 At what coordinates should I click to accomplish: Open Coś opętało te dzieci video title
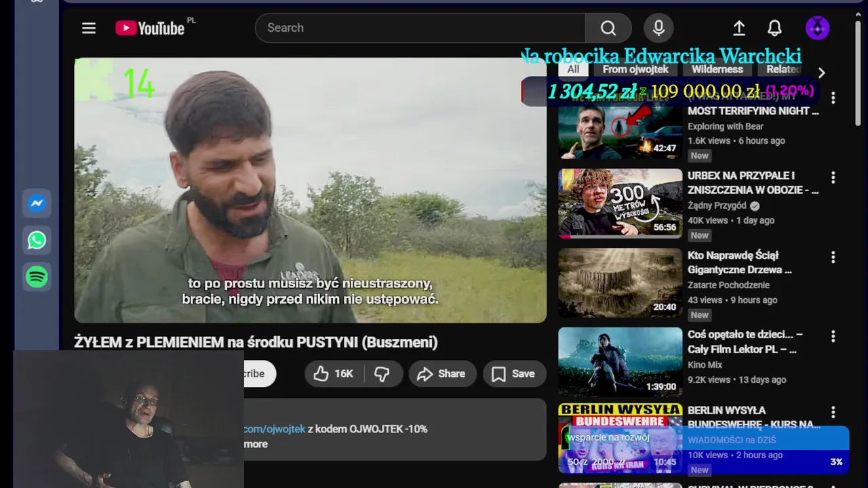tap(745, 342)
